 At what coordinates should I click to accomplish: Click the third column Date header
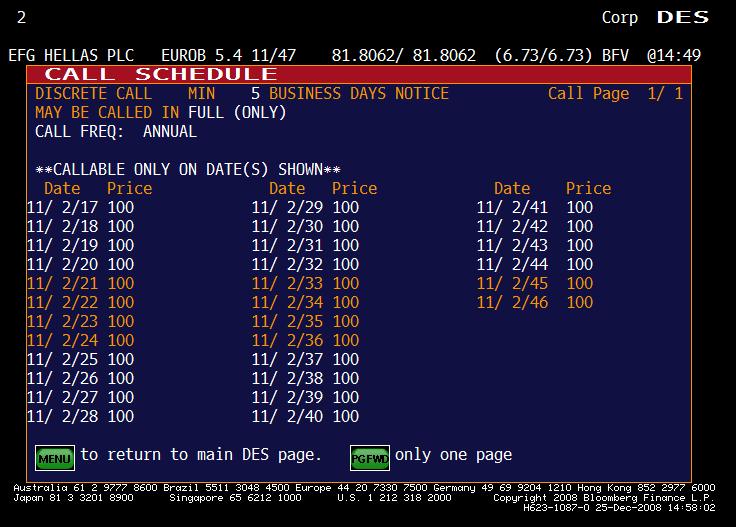tap(512, 188)
